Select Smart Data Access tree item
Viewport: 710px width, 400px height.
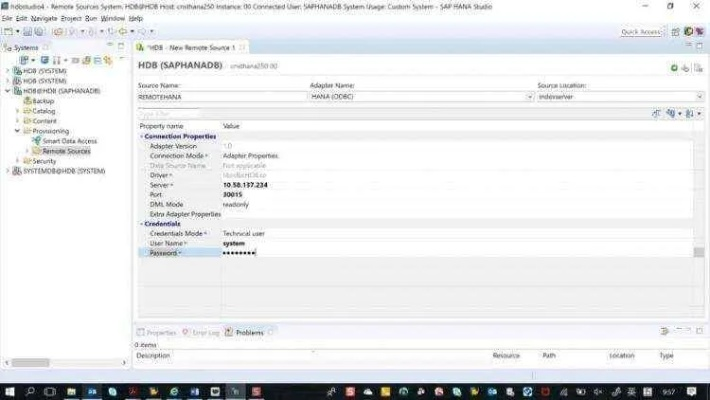coord(69,141)
